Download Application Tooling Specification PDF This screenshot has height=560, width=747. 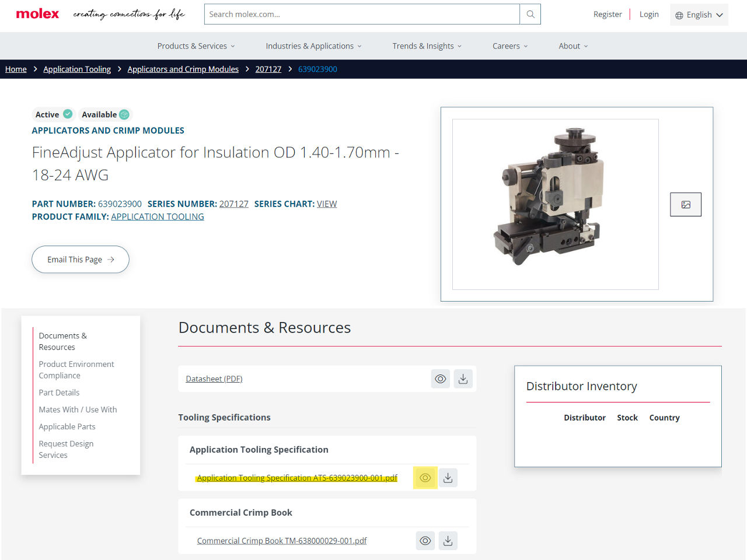point(448,478)
